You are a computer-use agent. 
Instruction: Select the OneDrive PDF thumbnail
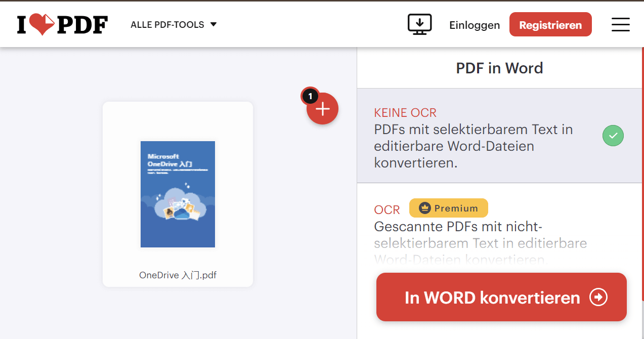pos(178,194)
